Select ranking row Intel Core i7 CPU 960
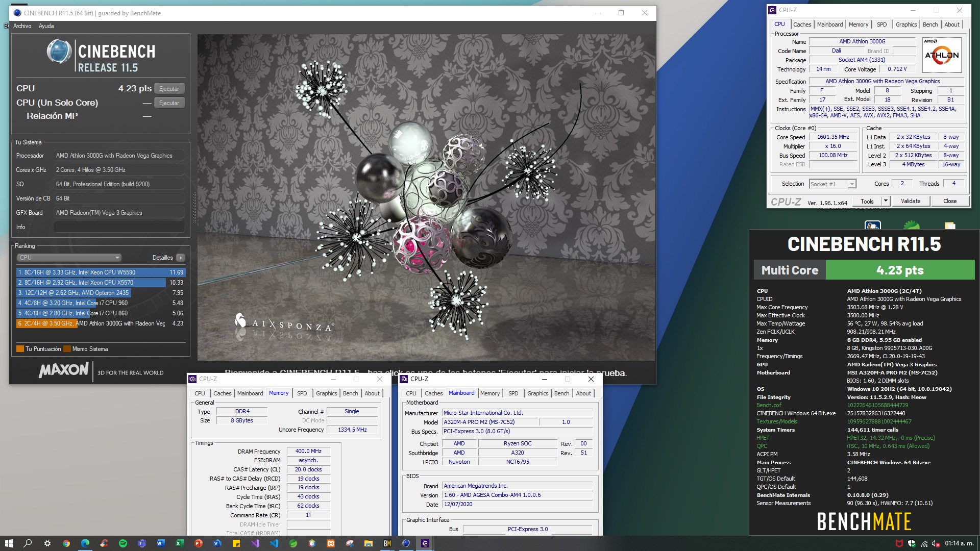This screenshot has width=980, height=551. coord(101,303)
